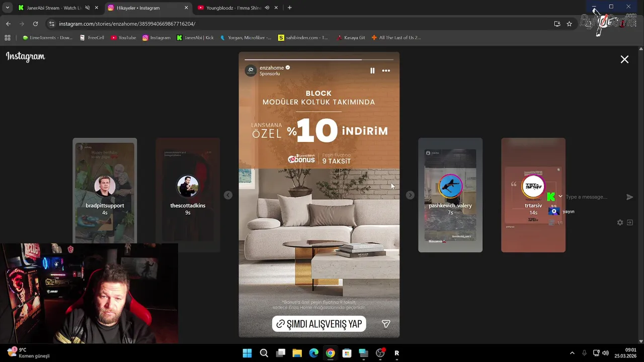Mute the Youngbloodz tab audio
The width and height of the screenshot is (644, 362).
tap(267, 8)
